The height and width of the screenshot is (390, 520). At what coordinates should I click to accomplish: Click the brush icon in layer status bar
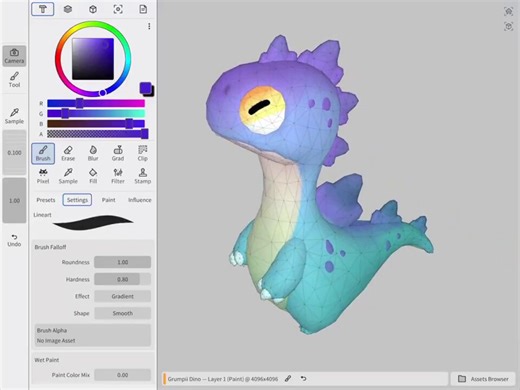coord(288,379)
